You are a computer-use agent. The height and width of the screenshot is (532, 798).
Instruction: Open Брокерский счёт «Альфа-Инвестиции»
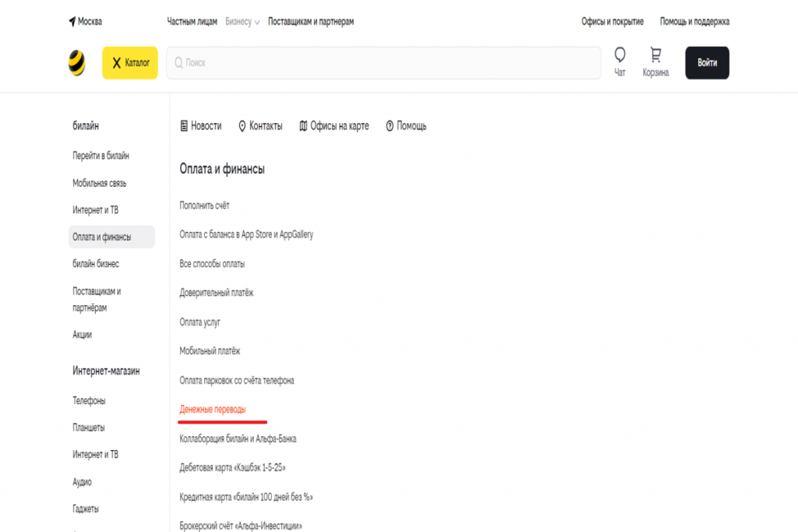[x=240, y=526]
